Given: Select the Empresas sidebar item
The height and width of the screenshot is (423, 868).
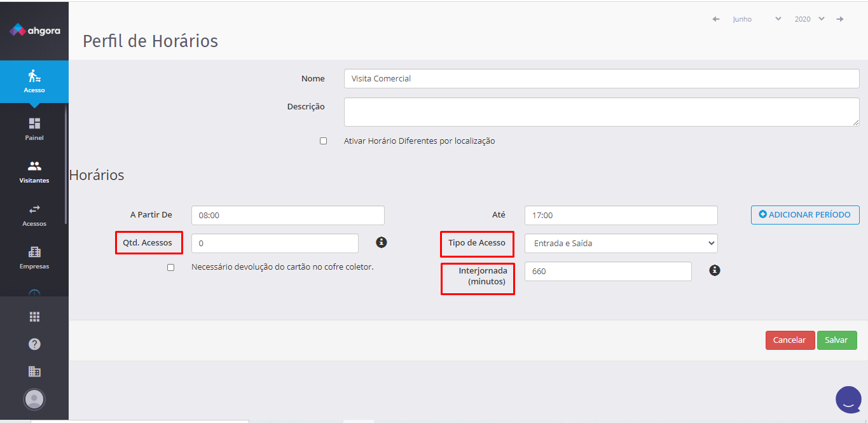Looking at the screenshot, I should (x=34, y=257).
